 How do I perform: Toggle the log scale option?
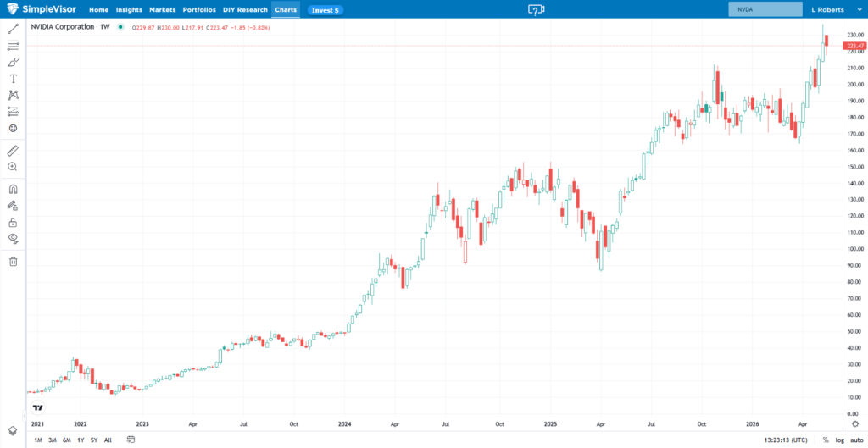840,440
